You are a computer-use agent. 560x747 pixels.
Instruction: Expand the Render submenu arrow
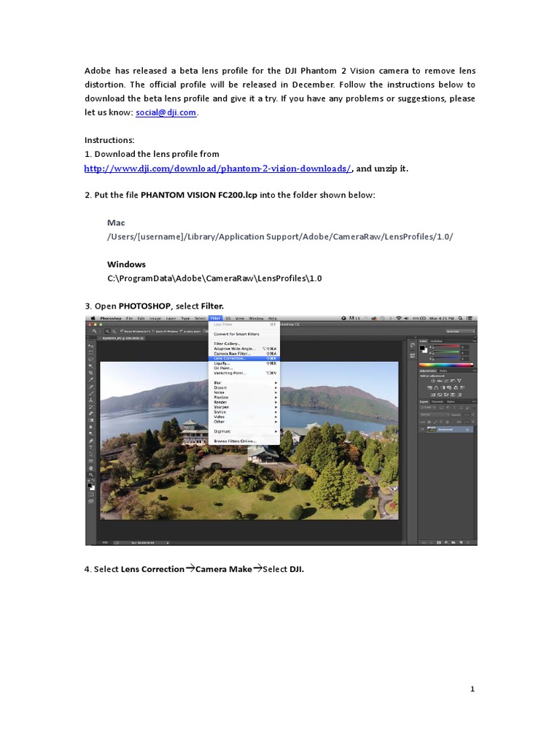276,402
